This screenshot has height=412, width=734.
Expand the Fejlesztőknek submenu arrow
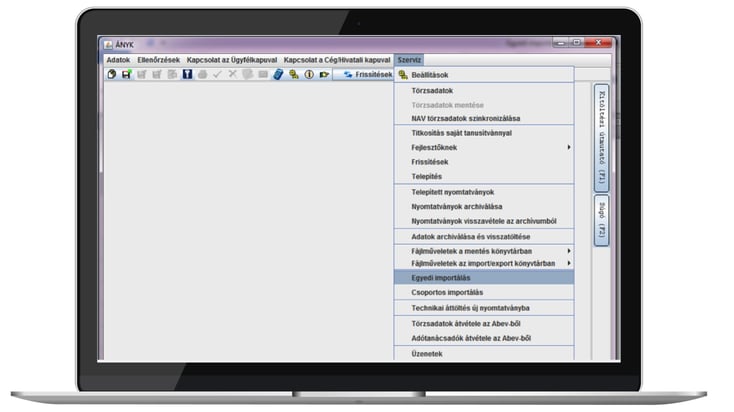point(568,147)
